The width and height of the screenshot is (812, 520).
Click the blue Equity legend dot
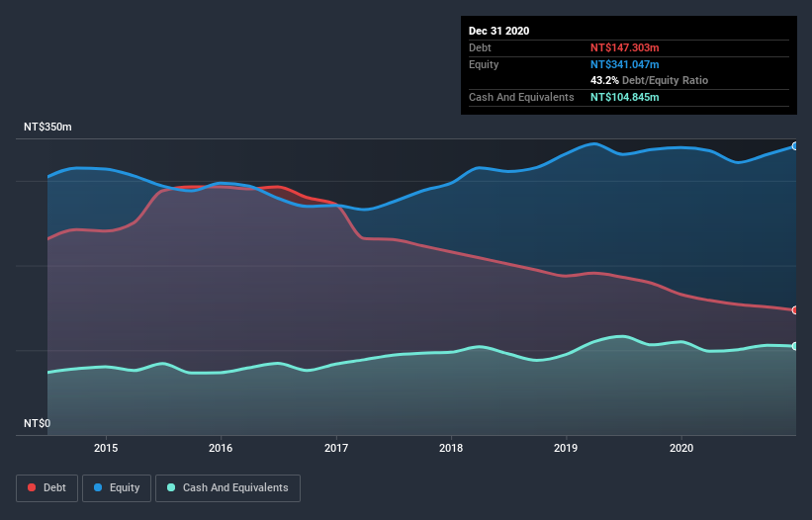(97, 487)
